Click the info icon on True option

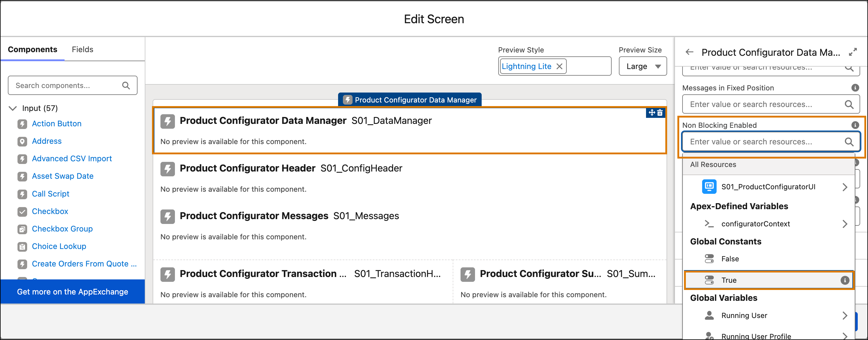[844, 280]
